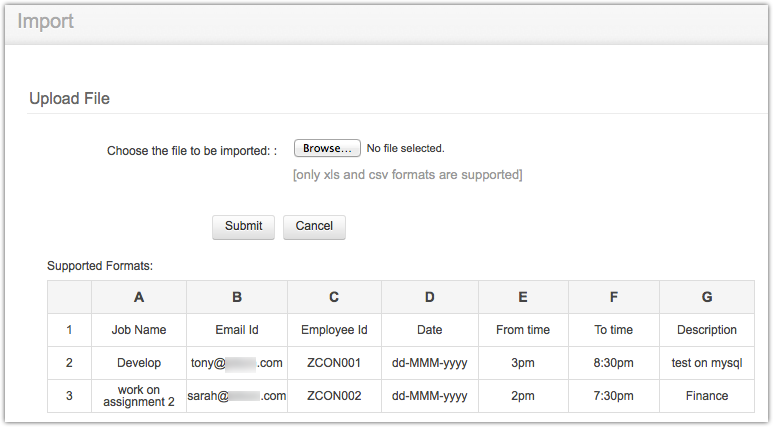The image size is (773, 427).
Task: Click the Browse file button
Action: tap(327, 148)
